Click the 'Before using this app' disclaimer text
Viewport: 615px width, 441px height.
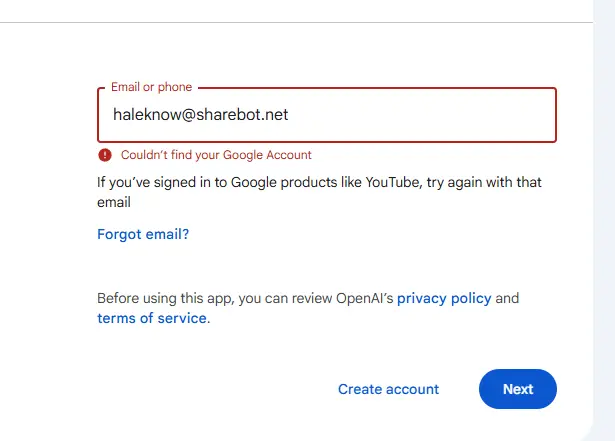[x=308, y=308]
